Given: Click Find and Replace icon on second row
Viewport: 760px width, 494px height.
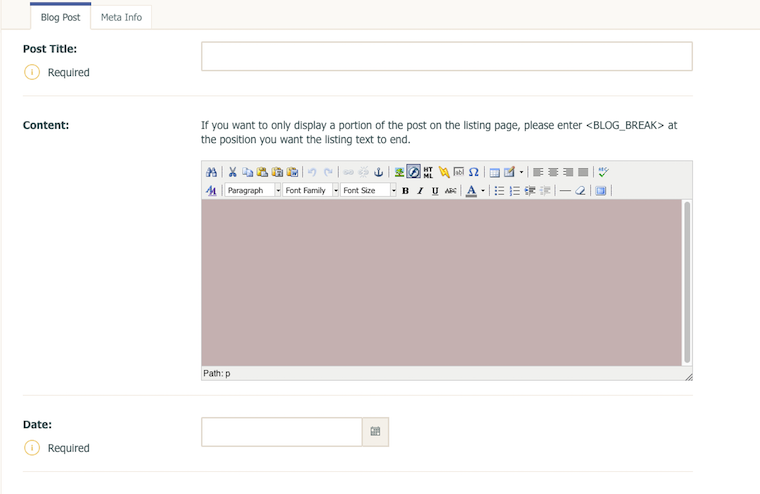Looking at the screenshot, I should point(211,191).
